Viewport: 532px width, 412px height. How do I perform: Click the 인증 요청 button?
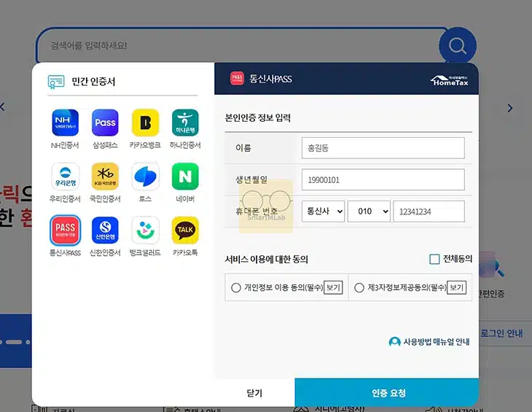pyautogui.click(x=387, y=392)
